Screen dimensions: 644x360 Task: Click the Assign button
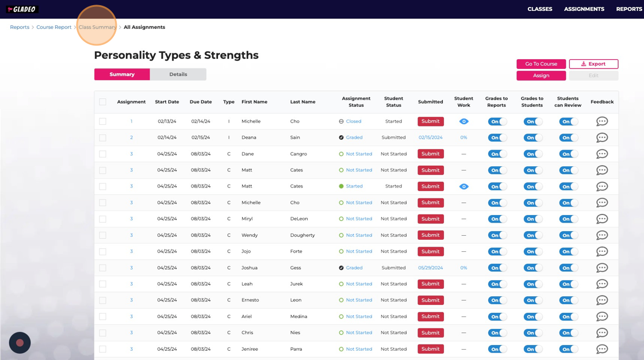click(541, 75)
